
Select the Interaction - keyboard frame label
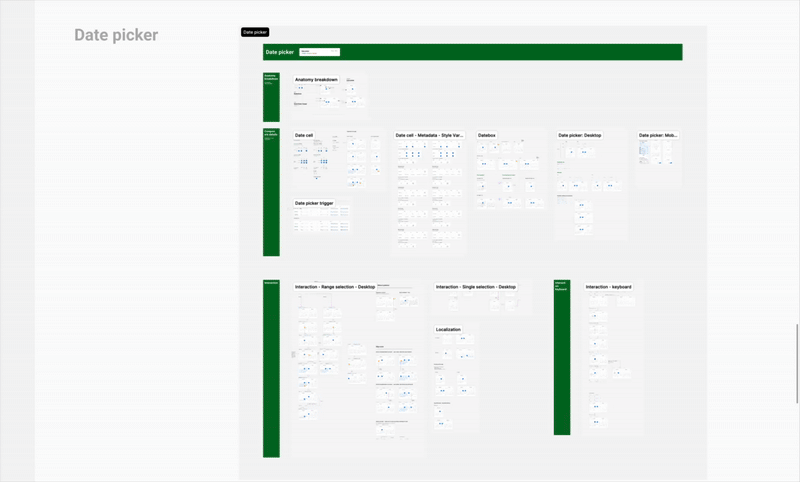608,287
